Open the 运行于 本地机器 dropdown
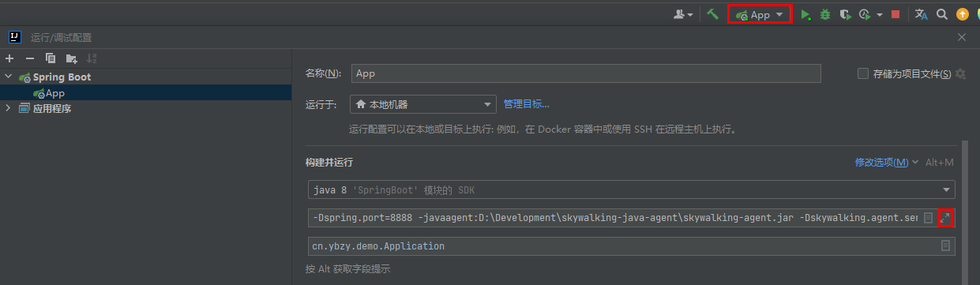Screen dimensions: 980x285 (422, 104)
